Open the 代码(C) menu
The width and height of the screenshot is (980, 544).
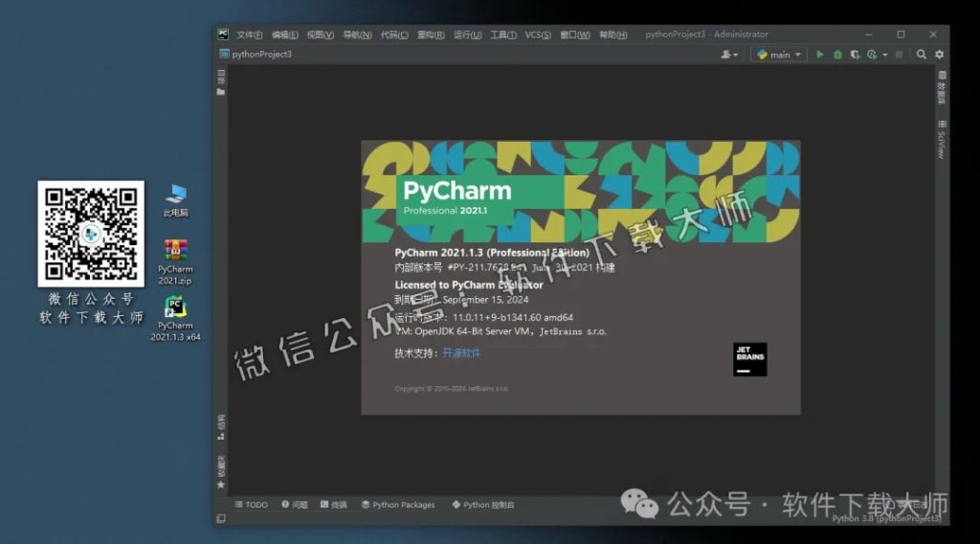coord(394,35)
